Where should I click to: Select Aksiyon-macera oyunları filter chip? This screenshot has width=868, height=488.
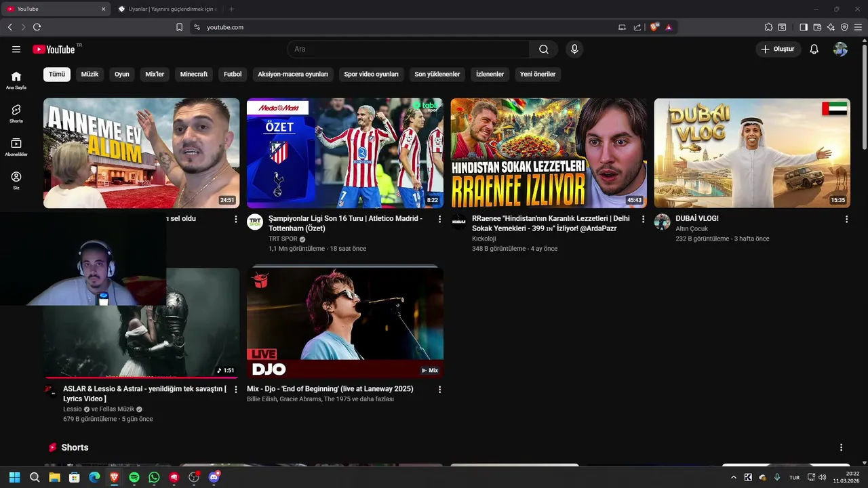293,75
